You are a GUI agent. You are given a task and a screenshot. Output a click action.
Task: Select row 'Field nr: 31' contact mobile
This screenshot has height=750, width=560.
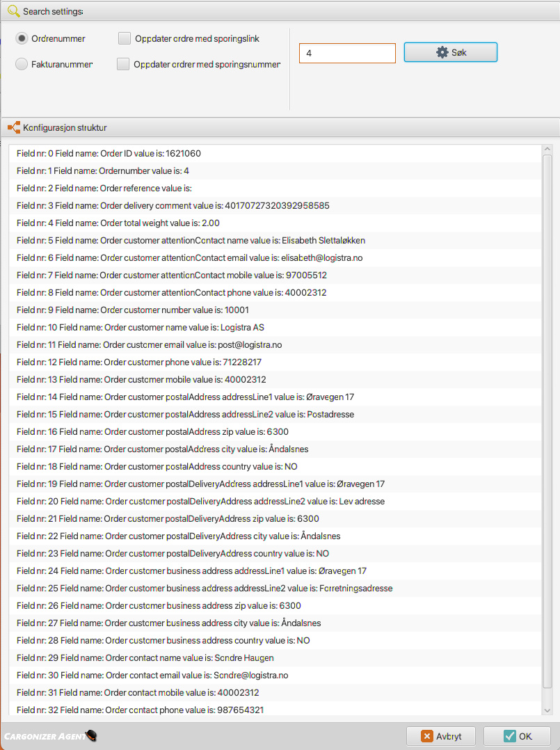pos(275,693)
